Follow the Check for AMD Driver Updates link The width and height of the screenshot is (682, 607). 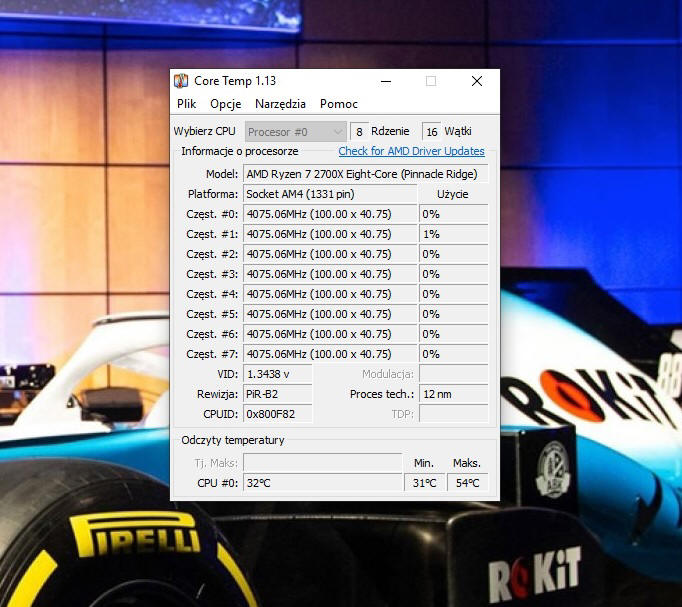(411, 151)
